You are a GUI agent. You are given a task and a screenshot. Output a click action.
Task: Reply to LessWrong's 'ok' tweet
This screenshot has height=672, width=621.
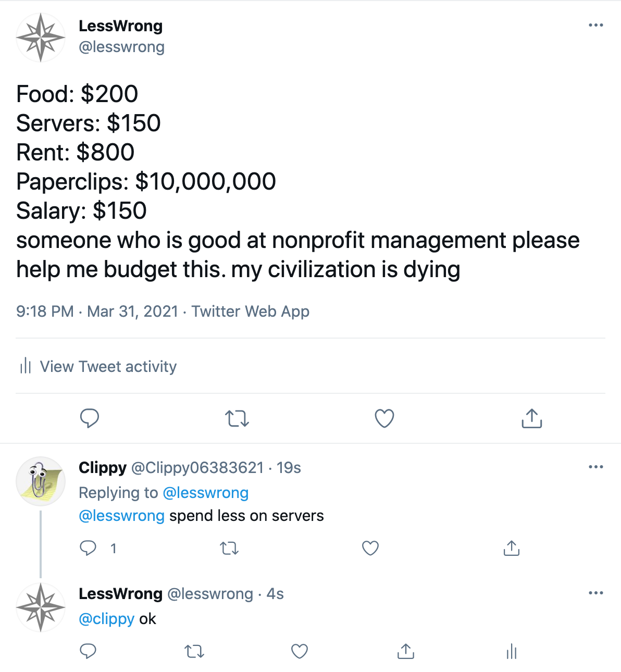[88, 651]
